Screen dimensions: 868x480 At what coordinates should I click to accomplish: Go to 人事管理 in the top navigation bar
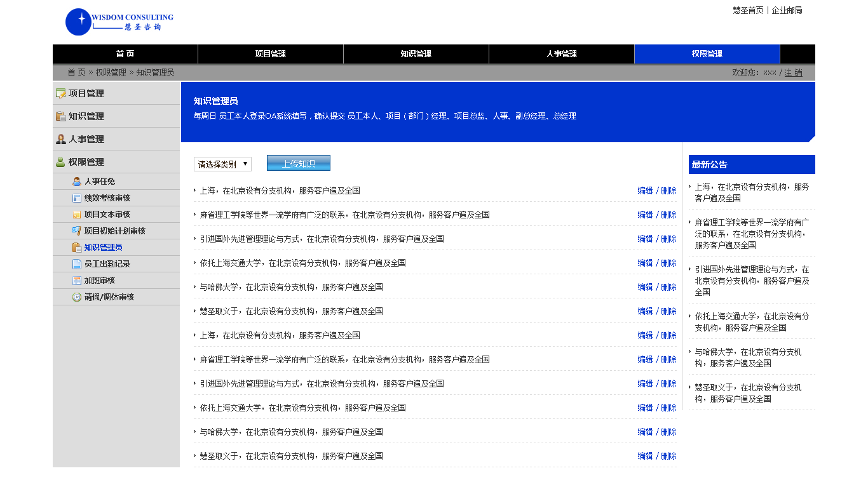tap(562, 54)
